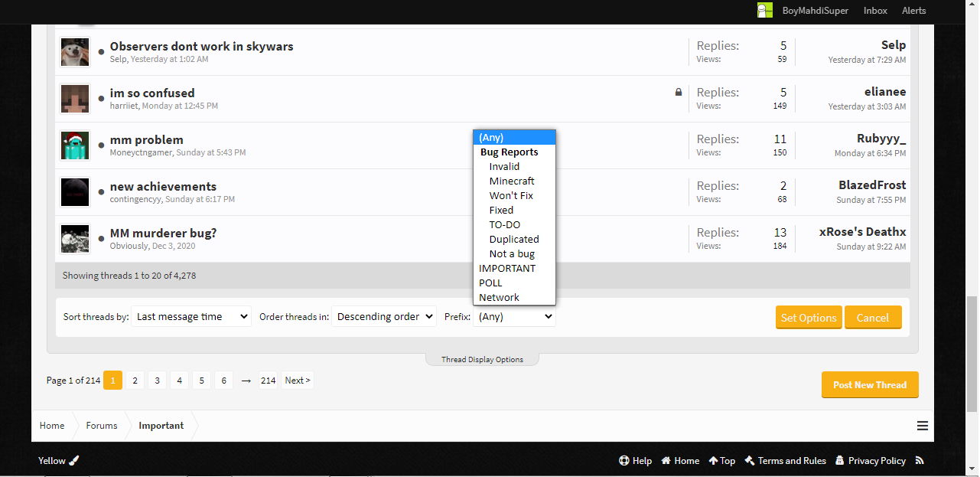980x477 pixels.
Task: Click Forums in the breadcrumb
Action: (102, 426)
